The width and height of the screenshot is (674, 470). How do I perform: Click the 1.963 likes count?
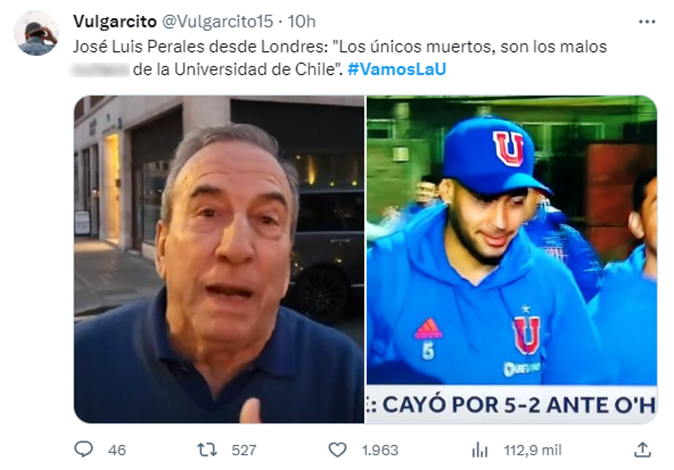click(380, 450)
